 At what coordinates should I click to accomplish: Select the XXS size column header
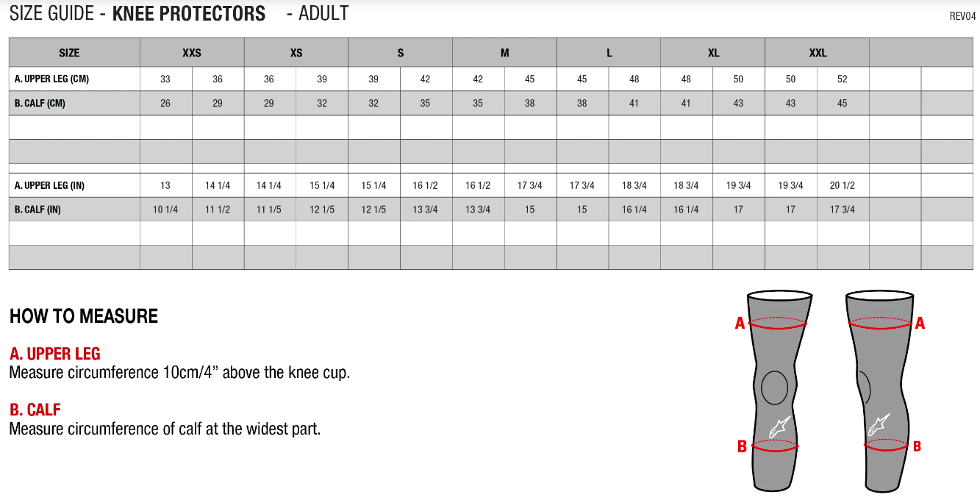pos(192,53)
